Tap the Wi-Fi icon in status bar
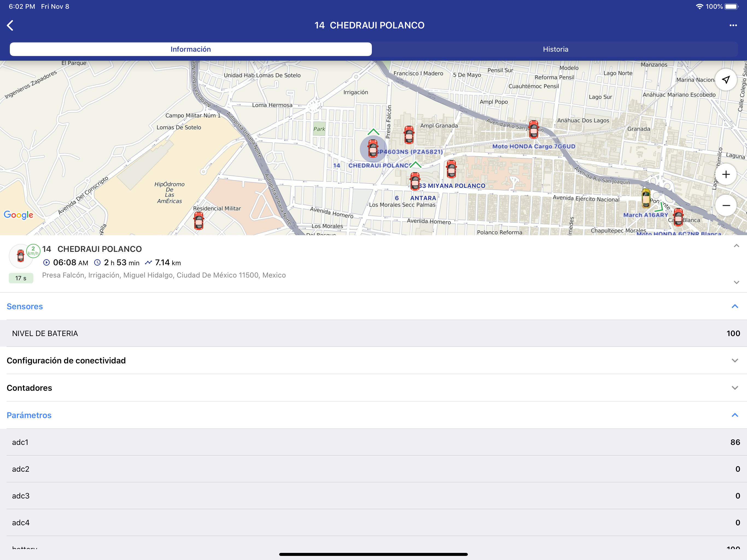The height and width of the screenshot is (560, 747). 699,6
